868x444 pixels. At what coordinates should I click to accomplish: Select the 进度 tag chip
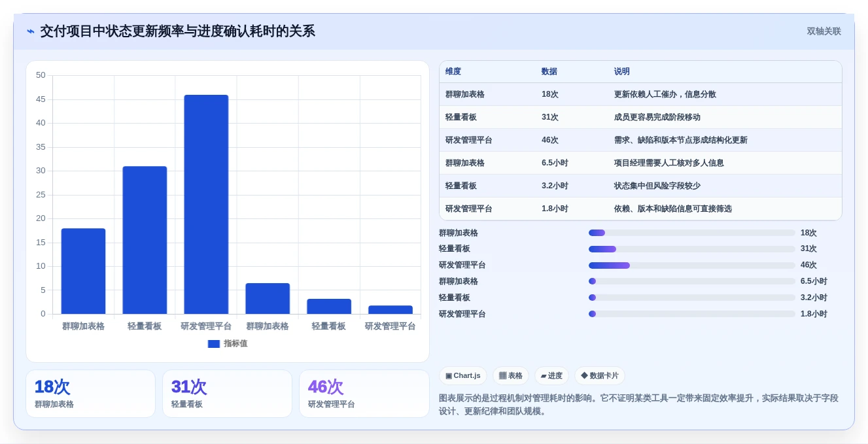point(551,375)
